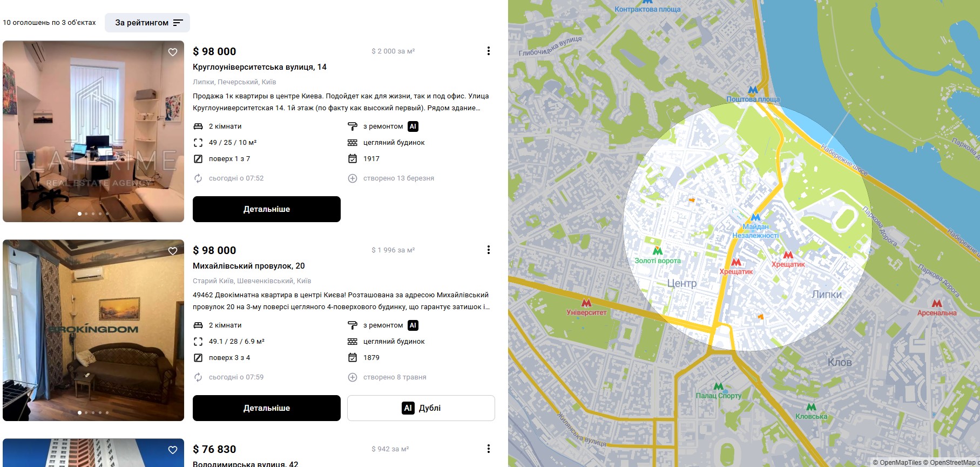The width and height of the screenshot is (980, 467).
Task: Click the Майдан Незалежності metro icon on map
Action: click(755, 217)
